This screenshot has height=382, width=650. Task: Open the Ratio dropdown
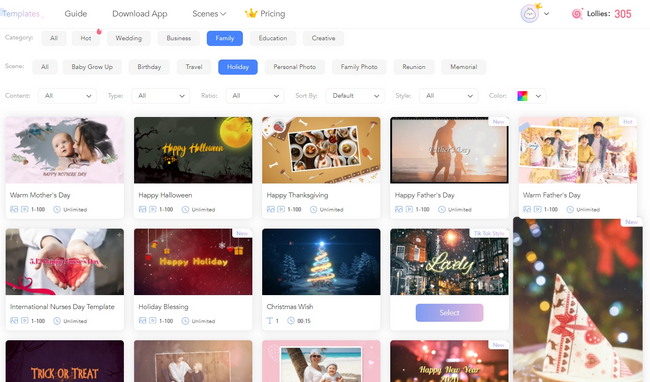255,96
